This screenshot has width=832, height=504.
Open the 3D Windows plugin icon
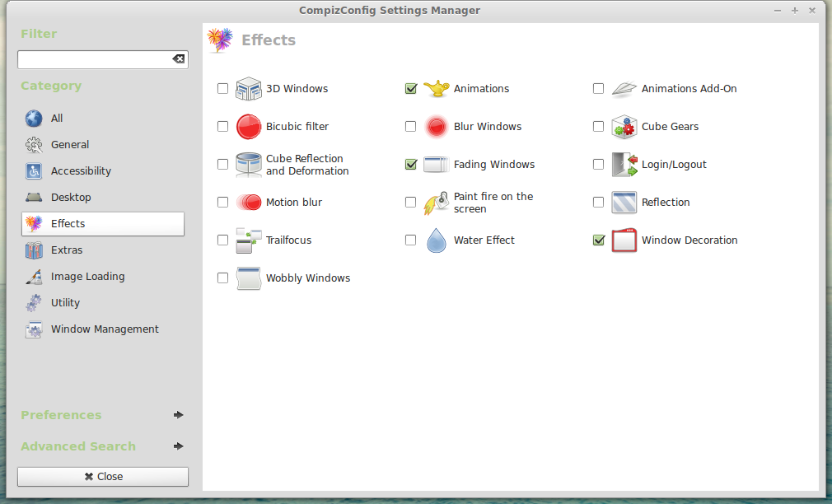[249, 89]
